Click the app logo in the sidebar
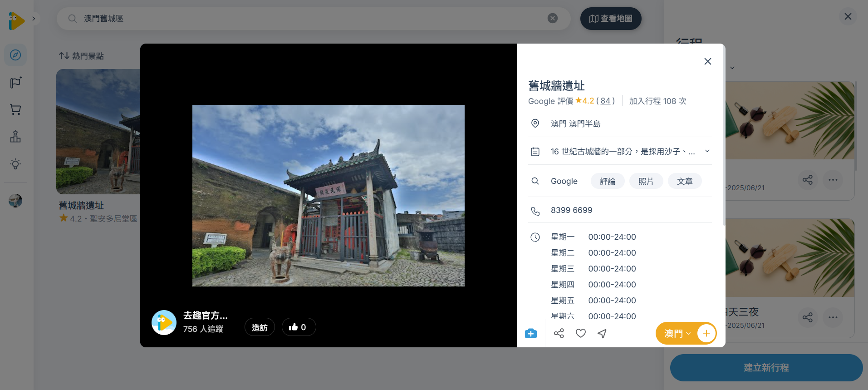Screen dimensions: 868x390 coord(16,21)
